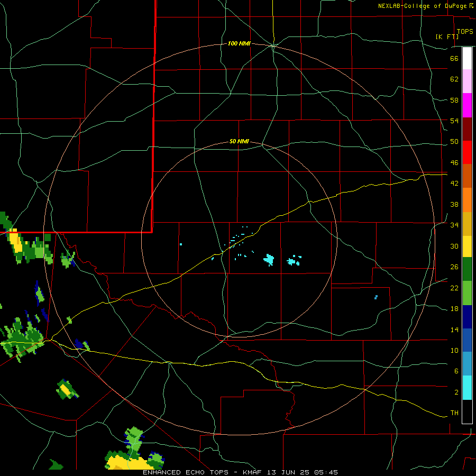Viewport: 476px width, 476px height.
Task: Click the 6 legend value
Action: click(456, 371)
